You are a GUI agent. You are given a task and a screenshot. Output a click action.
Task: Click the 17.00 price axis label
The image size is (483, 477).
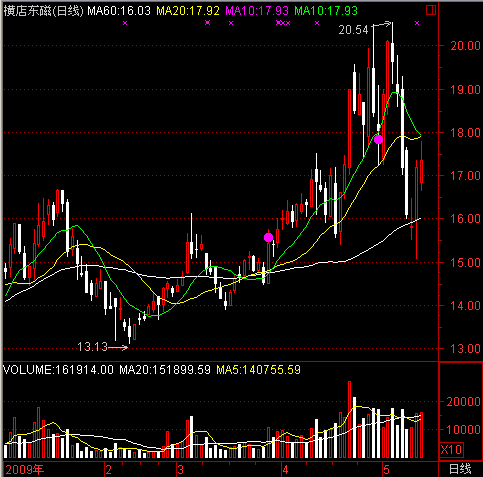tap(465, 175)
